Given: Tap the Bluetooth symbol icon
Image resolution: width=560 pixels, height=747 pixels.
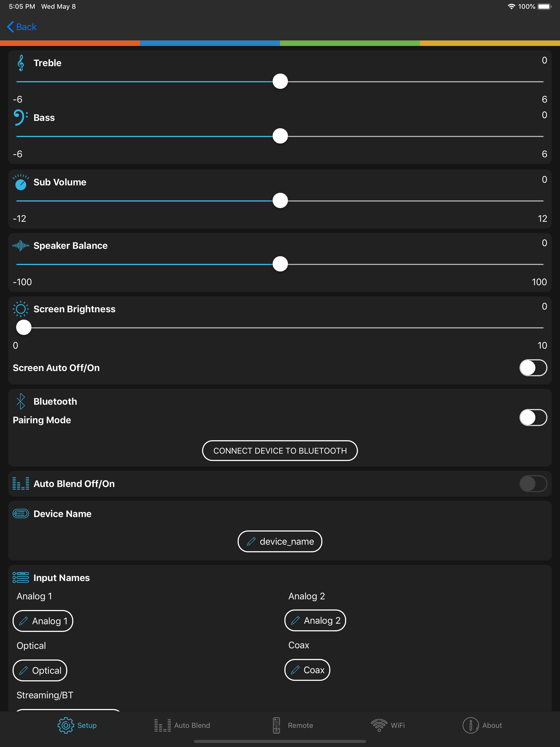Looking at the screenshot, I should (21, 401).
